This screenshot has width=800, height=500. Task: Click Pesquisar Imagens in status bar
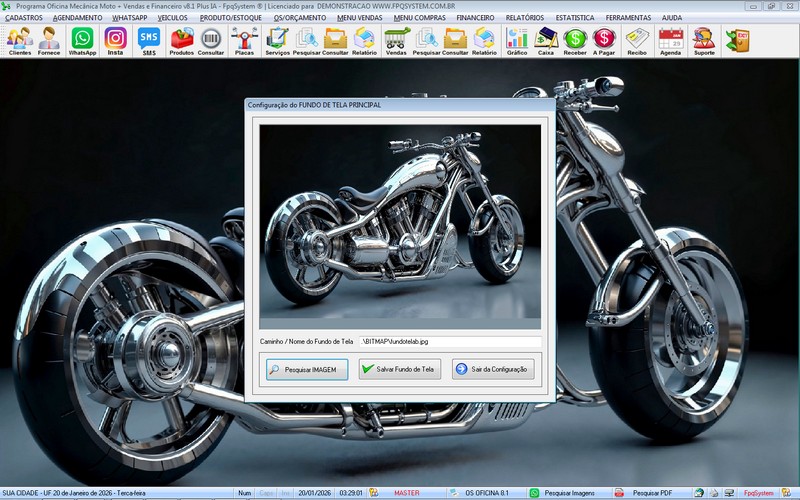[569, 493]
